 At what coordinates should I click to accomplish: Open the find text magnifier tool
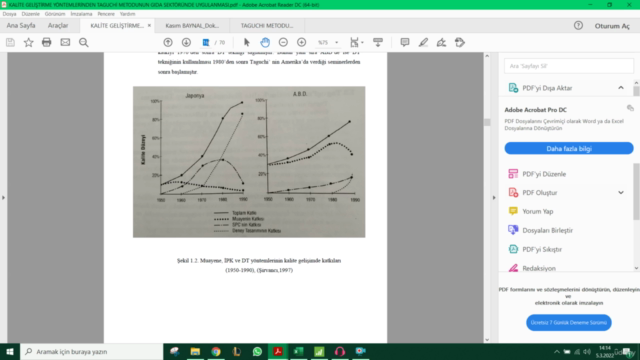coord(84,42)
